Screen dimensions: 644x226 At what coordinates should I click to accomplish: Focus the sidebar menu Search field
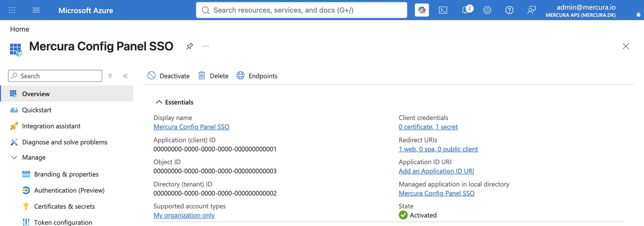[55, 76]
